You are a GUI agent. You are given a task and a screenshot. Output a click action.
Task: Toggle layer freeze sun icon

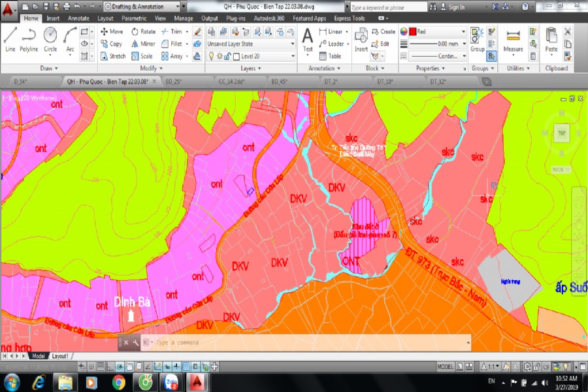220,56
